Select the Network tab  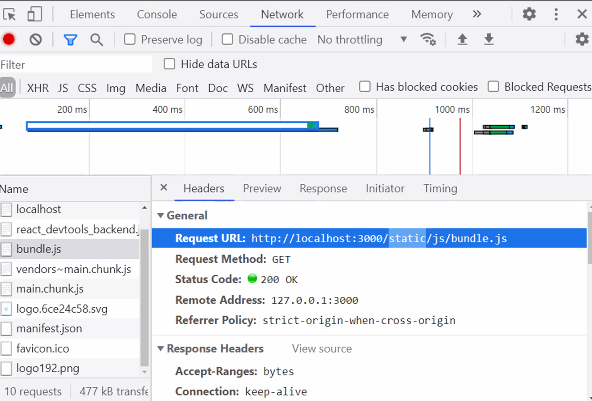282,14
